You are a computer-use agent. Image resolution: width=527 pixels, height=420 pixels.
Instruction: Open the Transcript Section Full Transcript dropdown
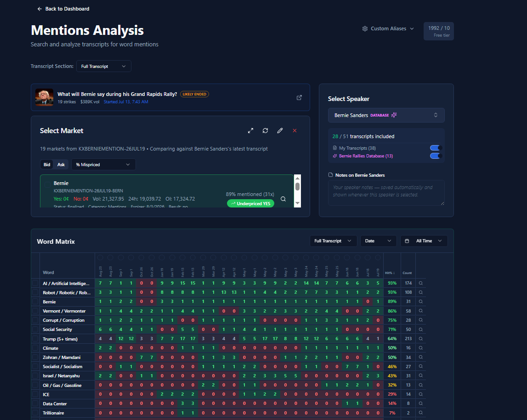click(x=103, y=66)
